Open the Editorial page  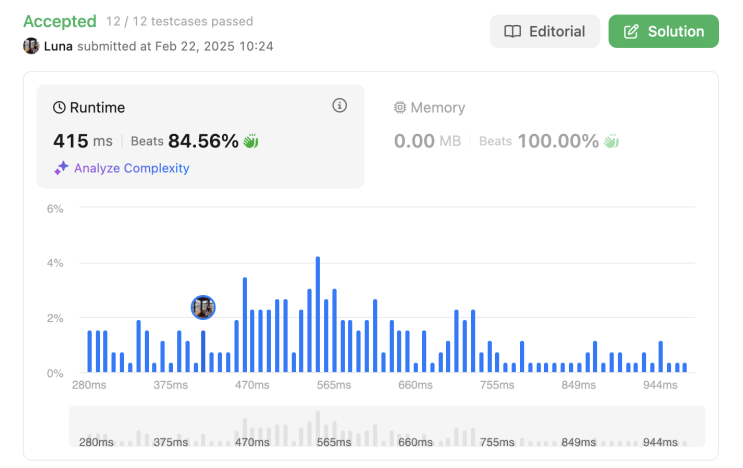tap(544, 31)
